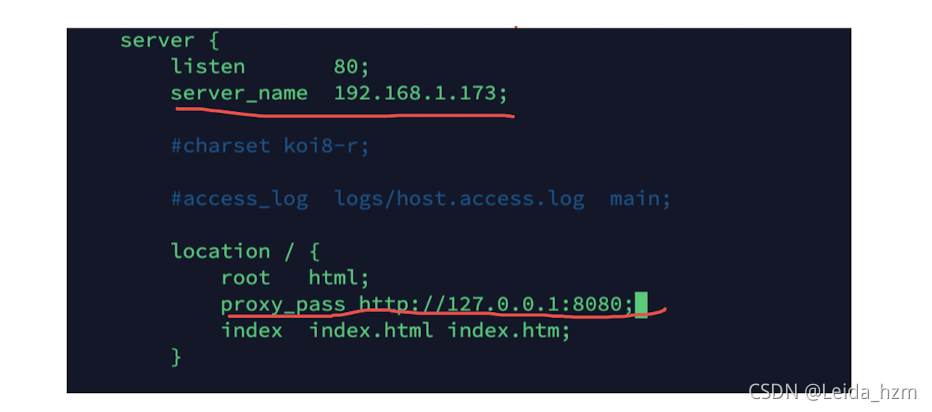Click the slash after location
Viewport: 932px width, 412px height.
click(289, 251)
